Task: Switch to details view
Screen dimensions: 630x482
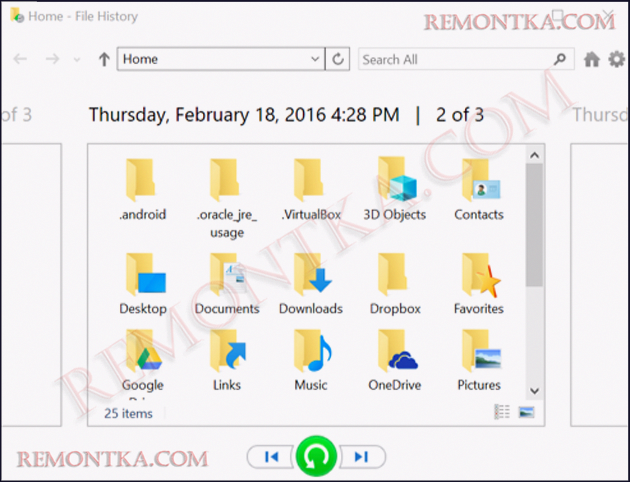Action: tap(501, 412)
